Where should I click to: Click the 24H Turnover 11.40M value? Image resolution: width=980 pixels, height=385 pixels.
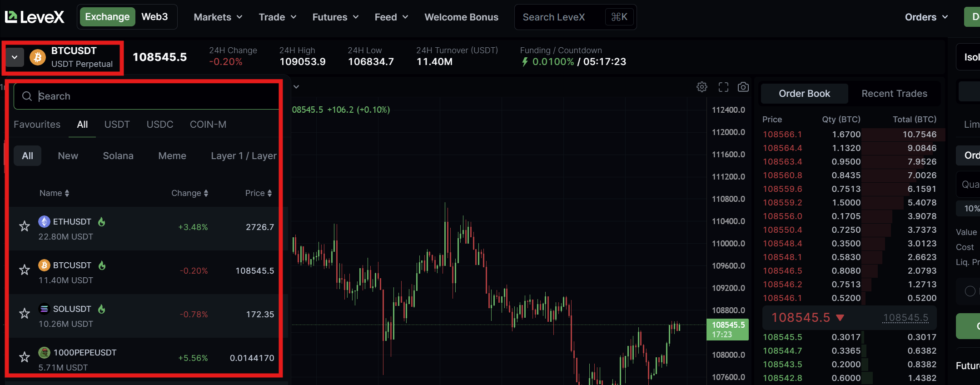[434, 61]
